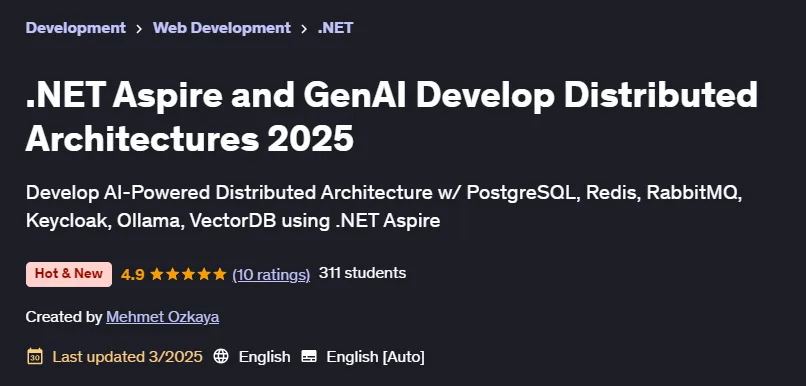
Task: Open instructor Mehmet Ozkaya's profile link
Action: coord(162,317)
